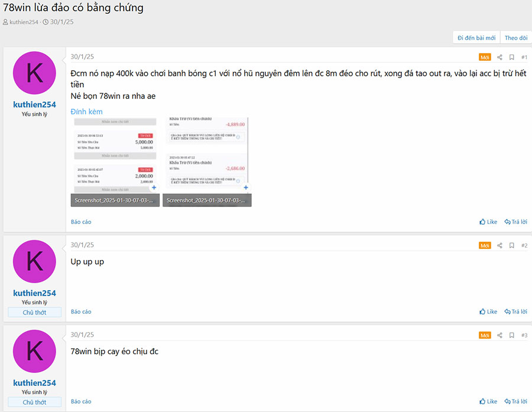Click the 'Mới' badge on post #3

[x=485, y=335]
